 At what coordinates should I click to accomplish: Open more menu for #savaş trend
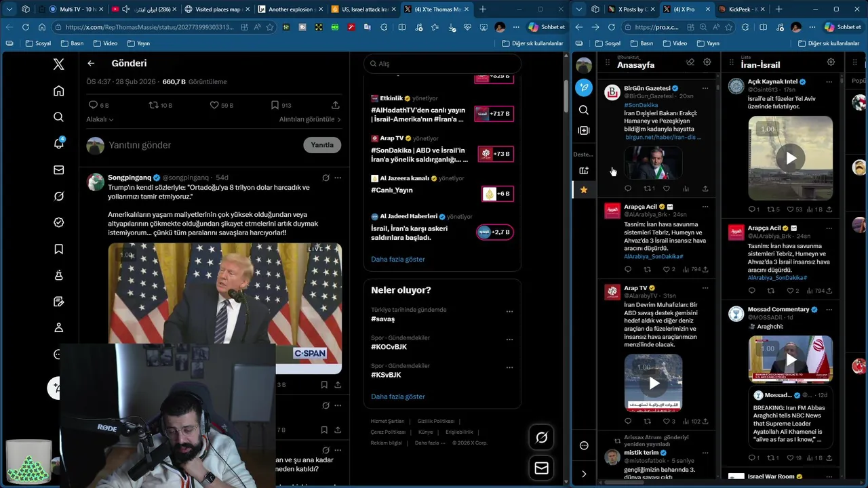point(509,312)
